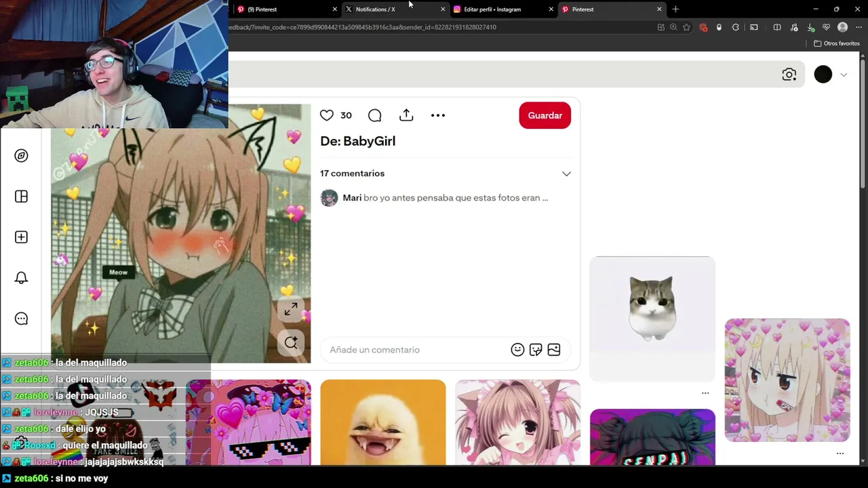The height and width of the screenshot is (488, 868).
Task: Open the laughing duck pin thumbnail
Action: [x=383, y=423]
